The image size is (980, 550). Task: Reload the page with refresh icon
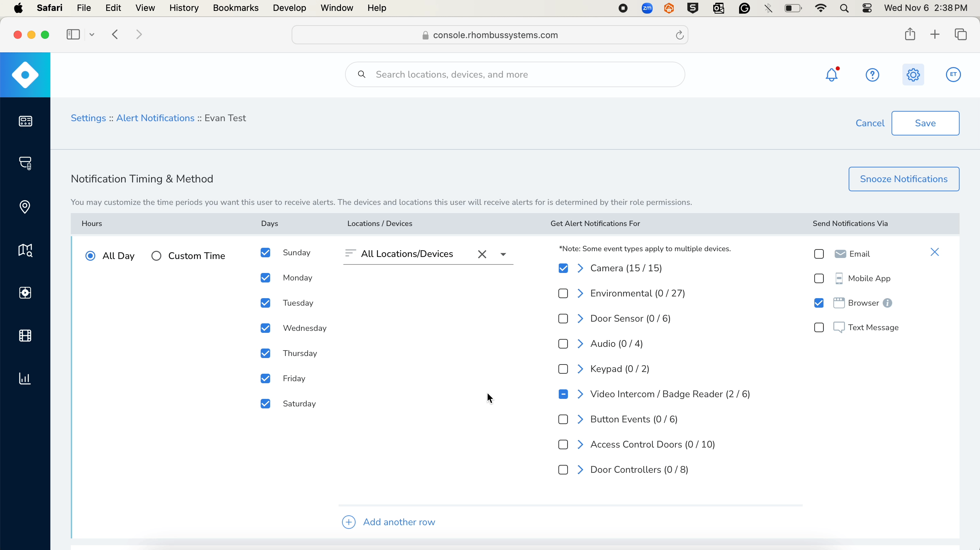pos(680,35)
